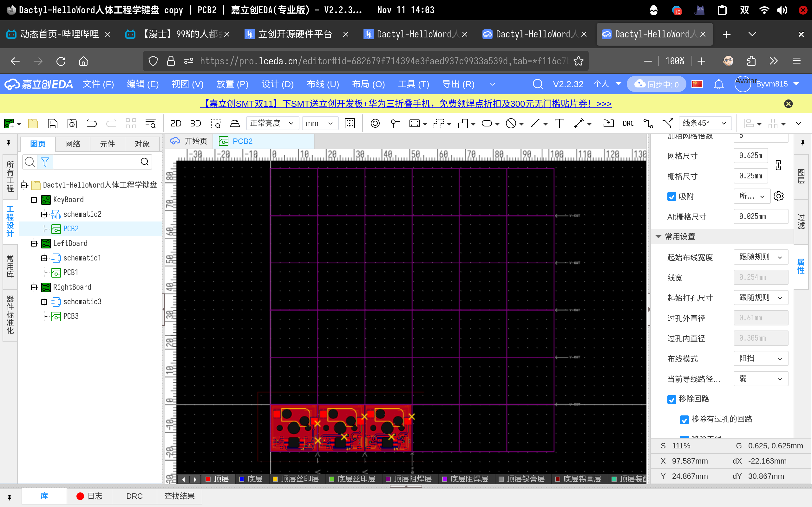Click the DRC button in bottom panel
This screenshot has height=507, width=812.
[x=134, y=496]
